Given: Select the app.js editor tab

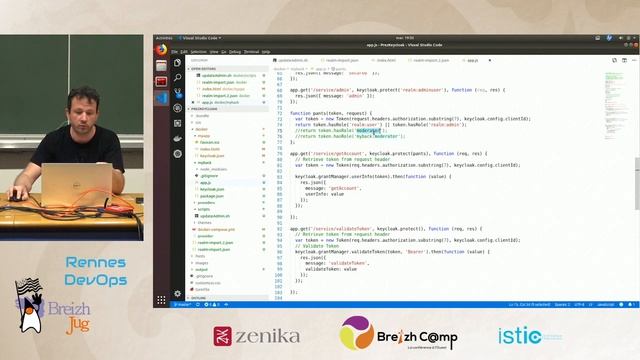Looking at the screenshot, I should click(473, 60).
